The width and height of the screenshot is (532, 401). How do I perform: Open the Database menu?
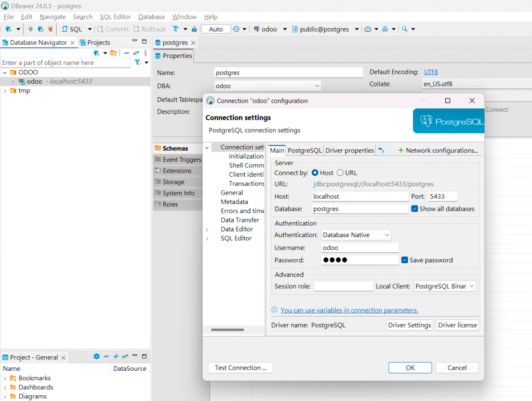point(151,17)
